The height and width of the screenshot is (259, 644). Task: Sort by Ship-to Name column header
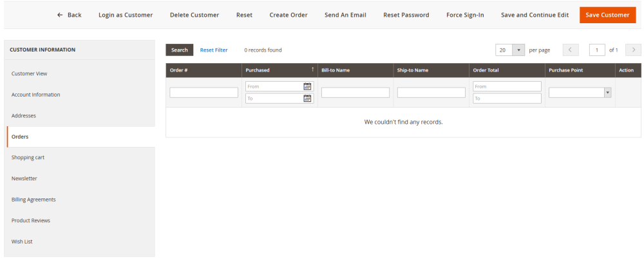pos(431,70)
